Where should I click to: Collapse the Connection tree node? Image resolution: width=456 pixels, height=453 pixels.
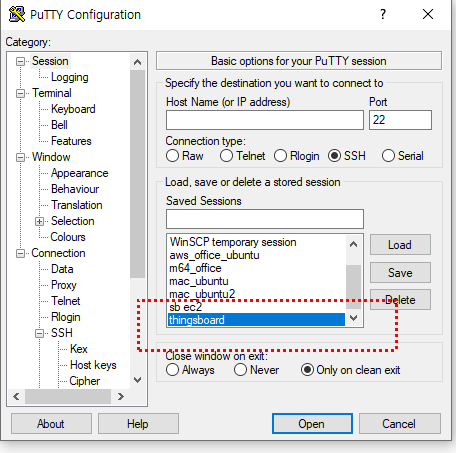[20, 253]
